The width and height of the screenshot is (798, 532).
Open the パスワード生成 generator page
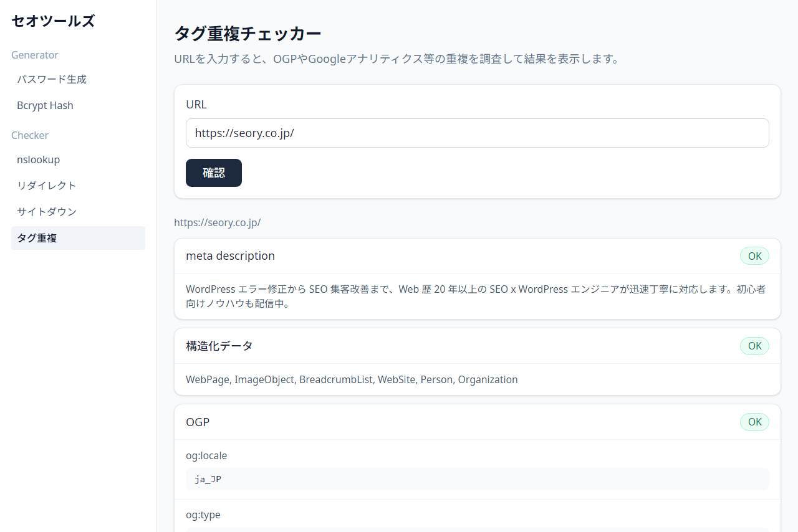pos(52,80)
